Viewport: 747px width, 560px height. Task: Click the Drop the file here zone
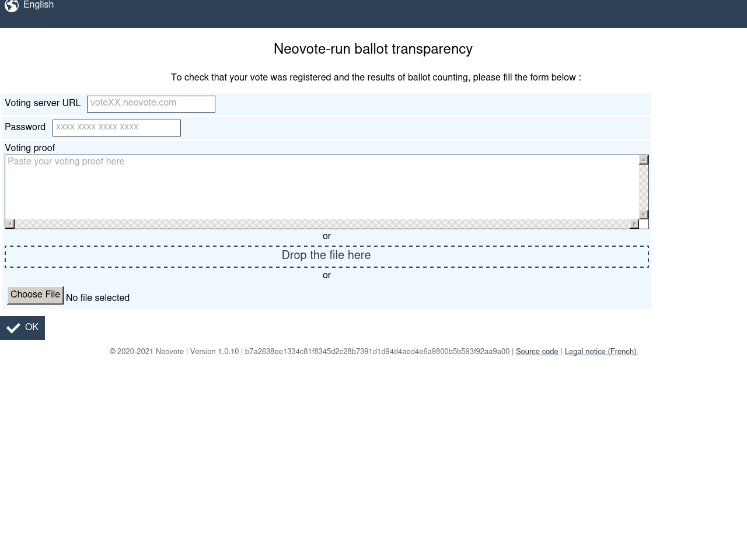point(327,257)
